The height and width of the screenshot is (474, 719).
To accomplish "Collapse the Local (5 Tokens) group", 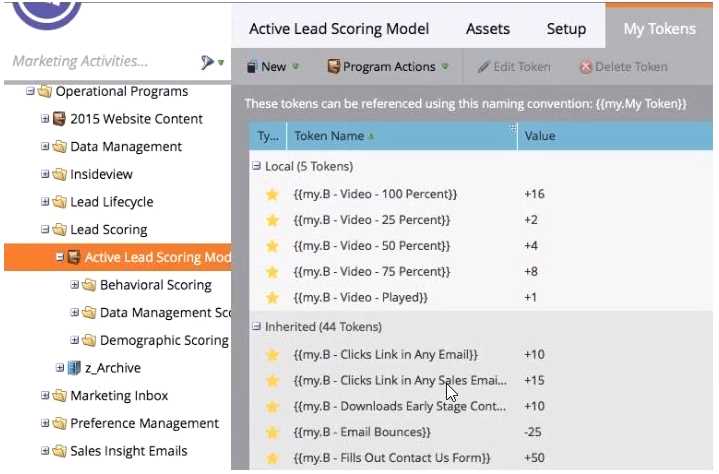I will click(x=257, y=166).
